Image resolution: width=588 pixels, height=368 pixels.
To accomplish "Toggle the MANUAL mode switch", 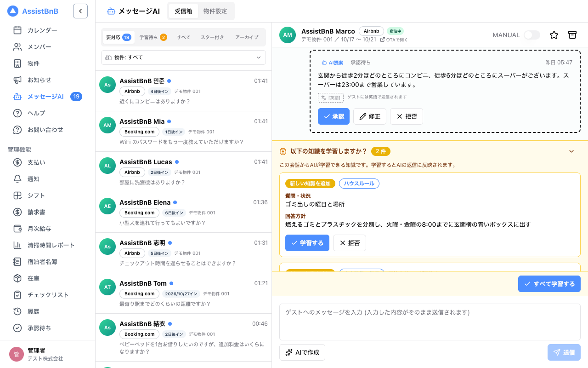I will coord(532,35).
